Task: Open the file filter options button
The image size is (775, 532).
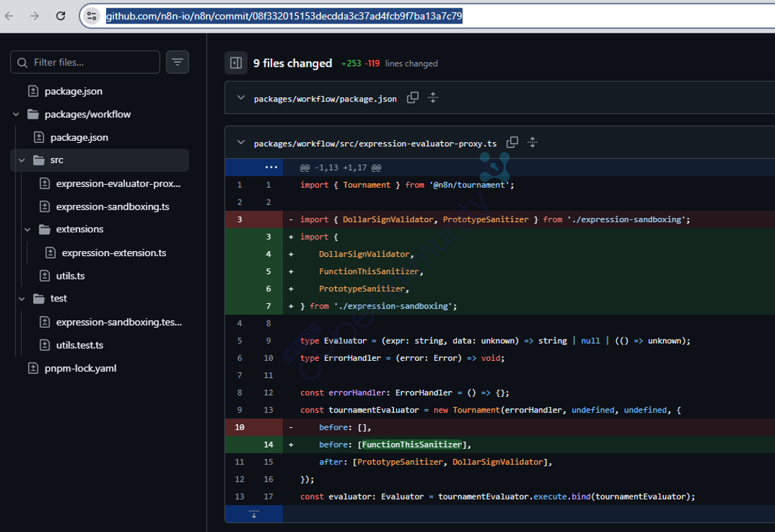Action: tap(177, 62)
